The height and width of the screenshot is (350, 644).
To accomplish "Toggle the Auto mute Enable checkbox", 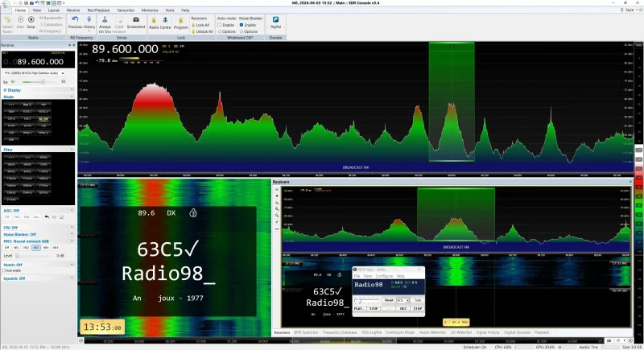I will (219, 25).
